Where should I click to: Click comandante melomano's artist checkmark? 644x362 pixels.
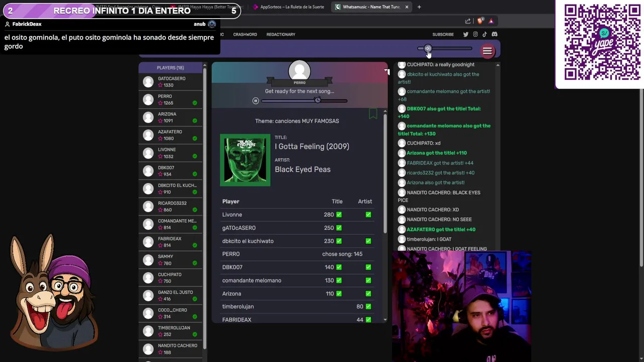pos(368,280)
